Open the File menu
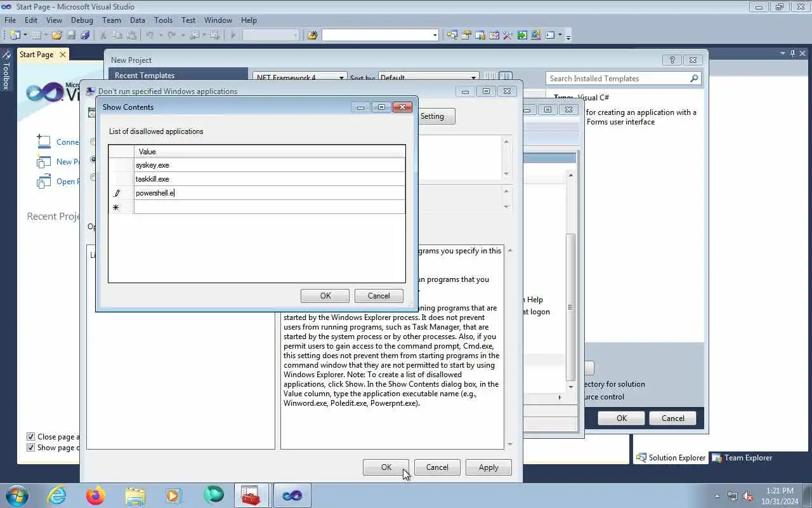The image size is (812, 508). coord(10,20)
